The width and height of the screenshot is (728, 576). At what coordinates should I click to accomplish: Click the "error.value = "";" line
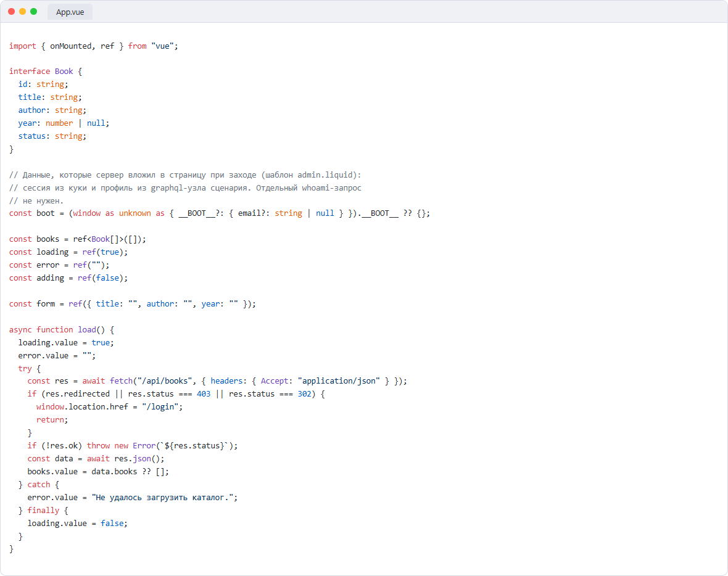point(57,356)
